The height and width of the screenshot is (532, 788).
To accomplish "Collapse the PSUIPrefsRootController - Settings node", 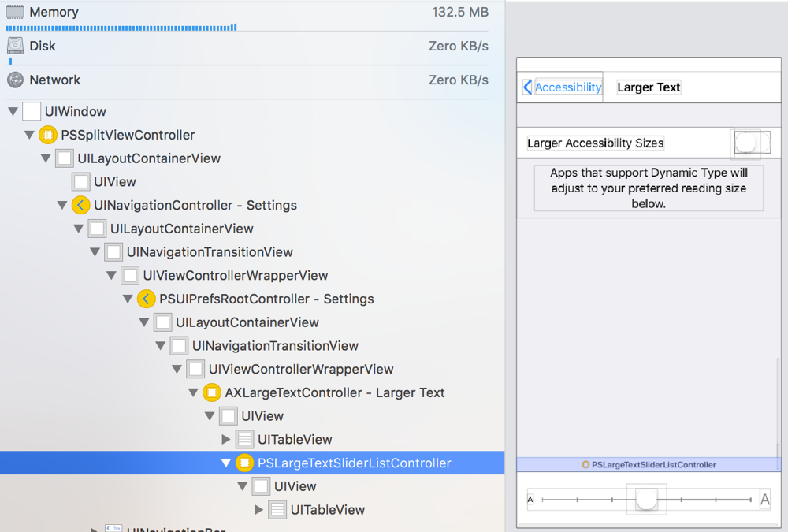I will click(x=128, y=299).
